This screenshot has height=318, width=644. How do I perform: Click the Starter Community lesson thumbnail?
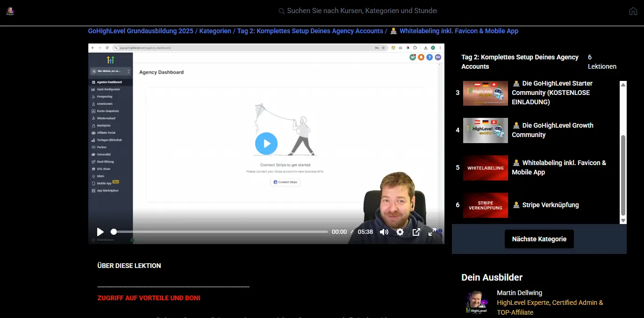coord(486,93)
